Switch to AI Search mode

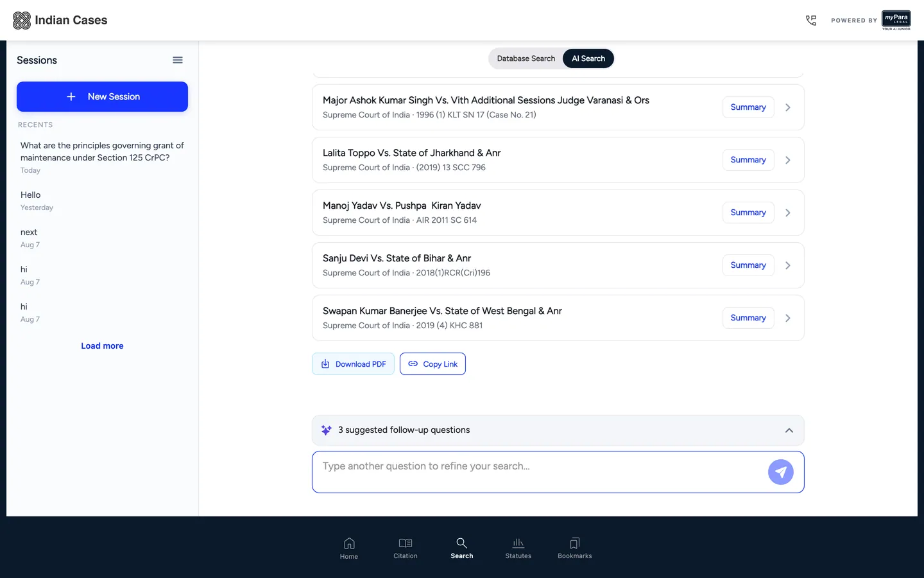588,58
